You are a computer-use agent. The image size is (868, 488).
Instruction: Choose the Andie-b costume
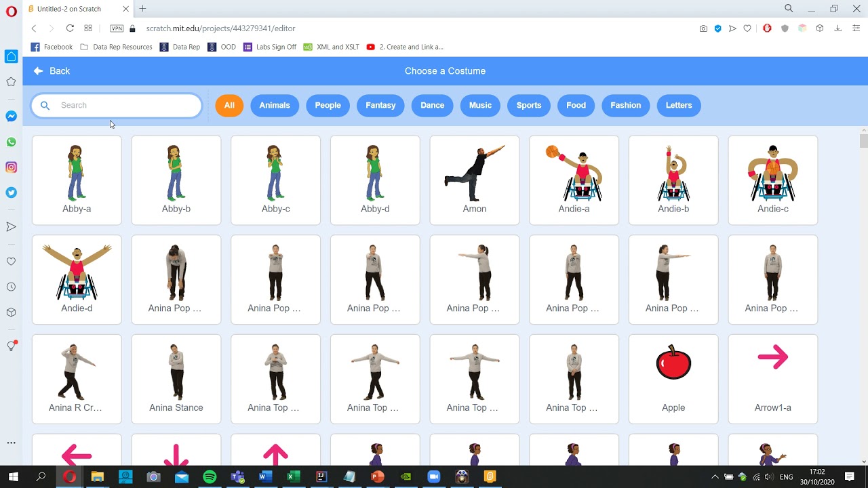[673, 180]
